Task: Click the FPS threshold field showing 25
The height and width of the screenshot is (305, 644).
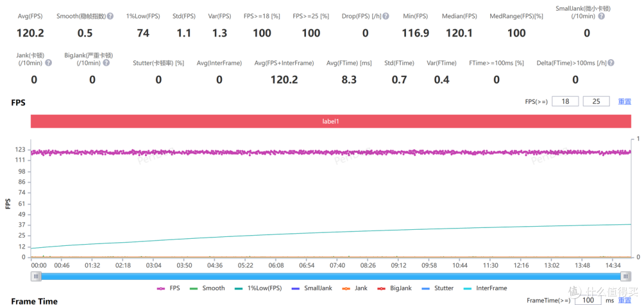Action: [x=596, y=101]
